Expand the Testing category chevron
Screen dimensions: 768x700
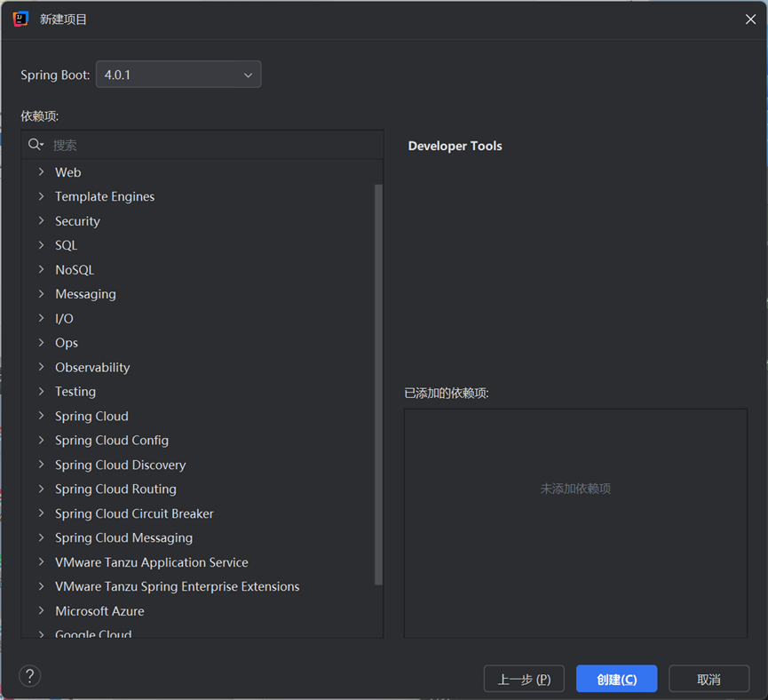pyautogui.click(x=41, y=392)
